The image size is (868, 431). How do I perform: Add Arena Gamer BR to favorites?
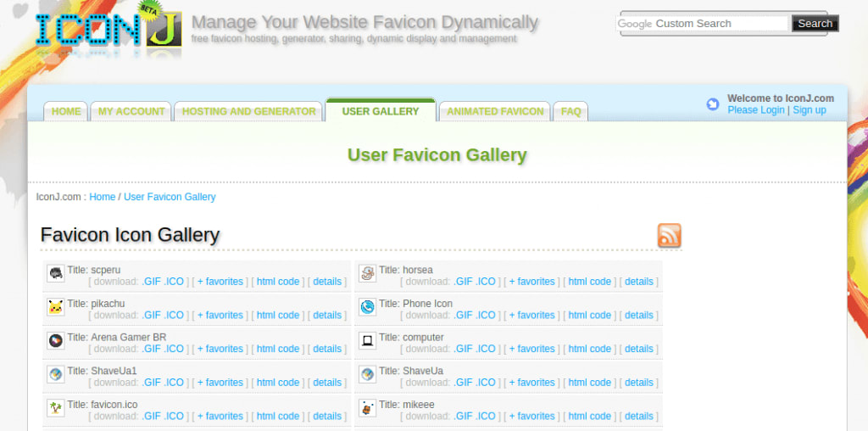pos(220,349)
